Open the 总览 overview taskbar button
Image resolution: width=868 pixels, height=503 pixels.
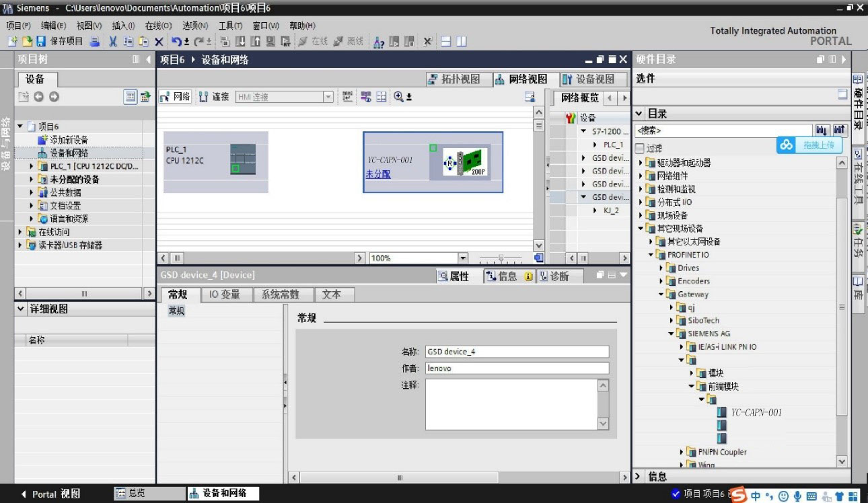pyautogui.click(x=149, y=494)
